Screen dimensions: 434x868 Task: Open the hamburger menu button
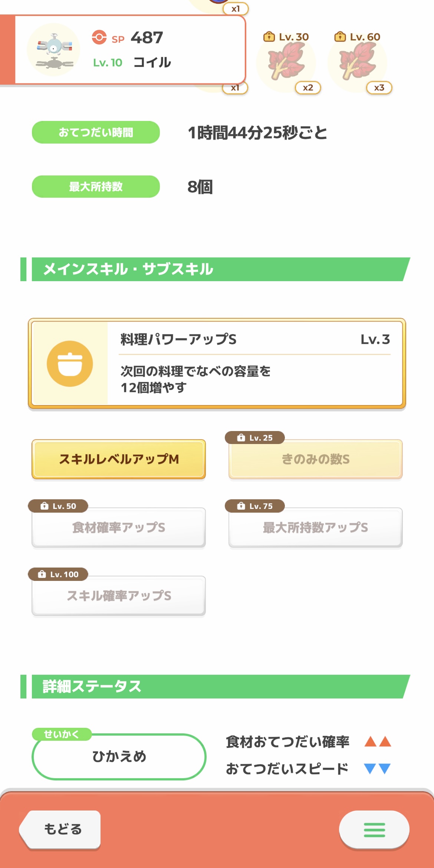pos(374,830)
